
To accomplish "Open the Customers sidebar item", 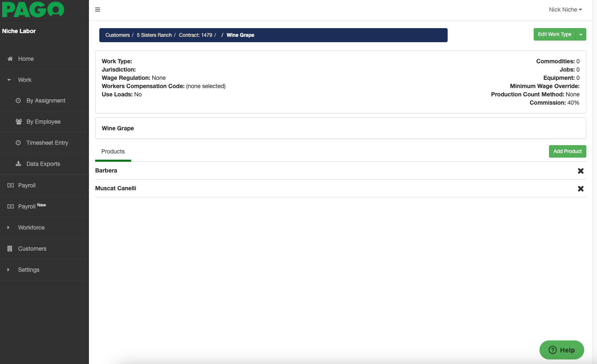I will [32, 249].
